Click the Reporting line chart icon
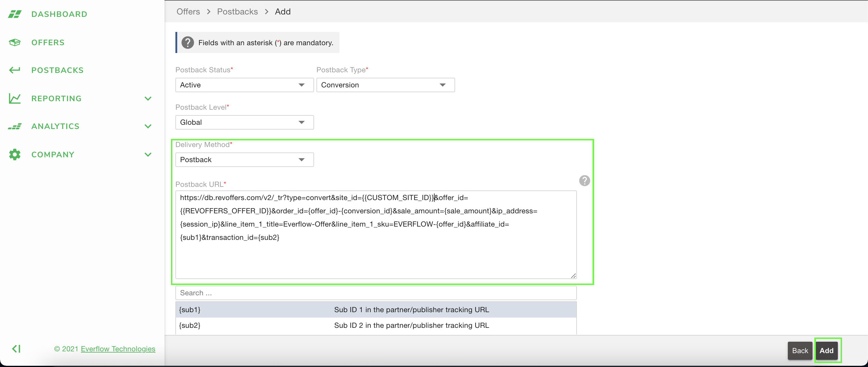Image resolution: width=868 pixels, height=367 pixels. (14, 99)
